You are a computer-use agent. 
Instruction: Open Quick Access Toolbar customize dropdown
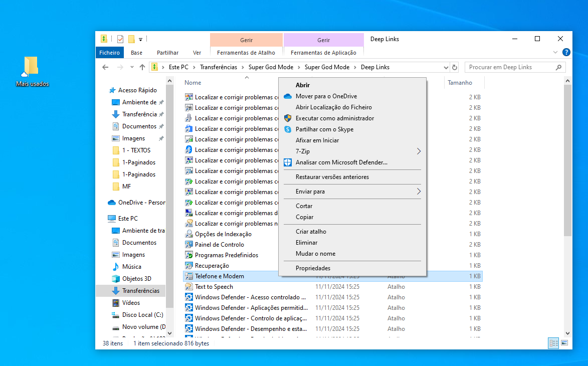pyautogui.click(x=141, y=40)
